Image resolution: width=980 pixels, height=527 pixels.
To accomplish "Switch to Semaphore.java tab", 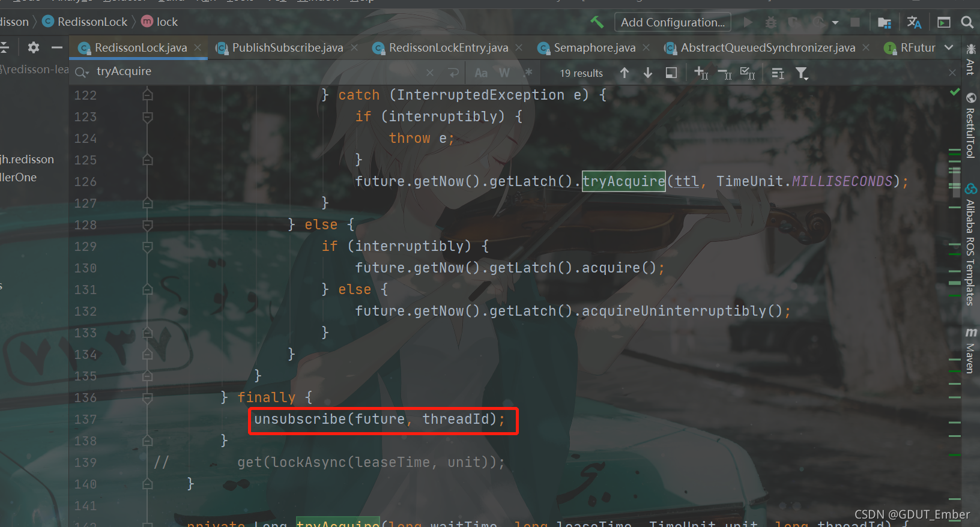I will (x=594, y=47).
